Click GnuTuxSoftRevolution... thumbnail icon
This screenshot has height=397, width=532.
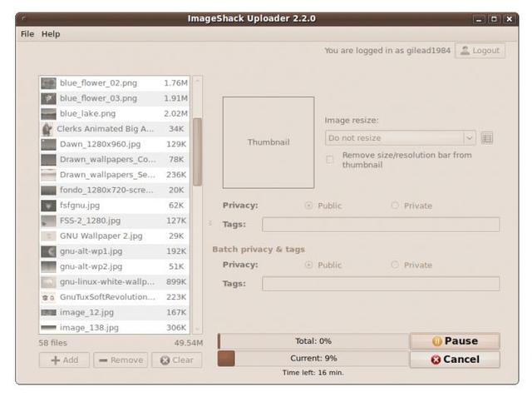[x=48, y=297]
